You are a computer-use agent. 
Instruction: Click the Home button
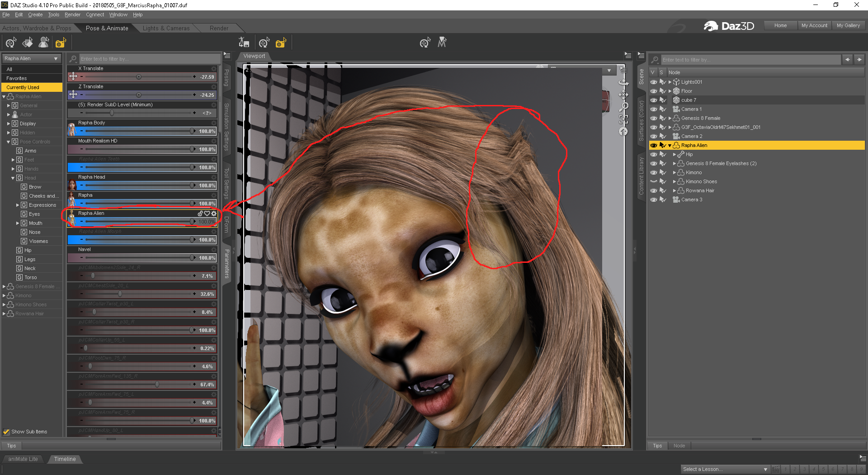[780, 25]
